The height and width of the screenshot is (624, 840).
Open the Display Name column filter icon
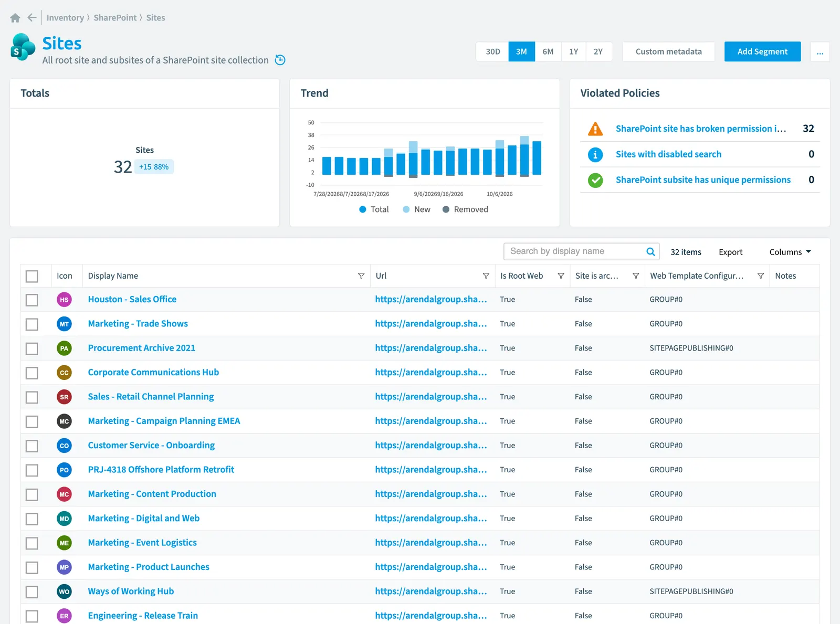[361, 276]
